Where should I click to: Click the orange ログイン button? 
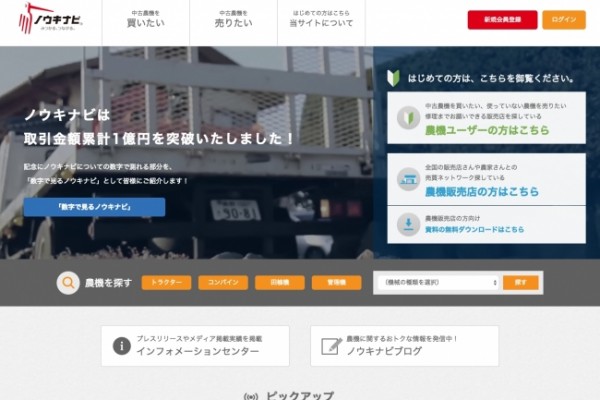564,20
